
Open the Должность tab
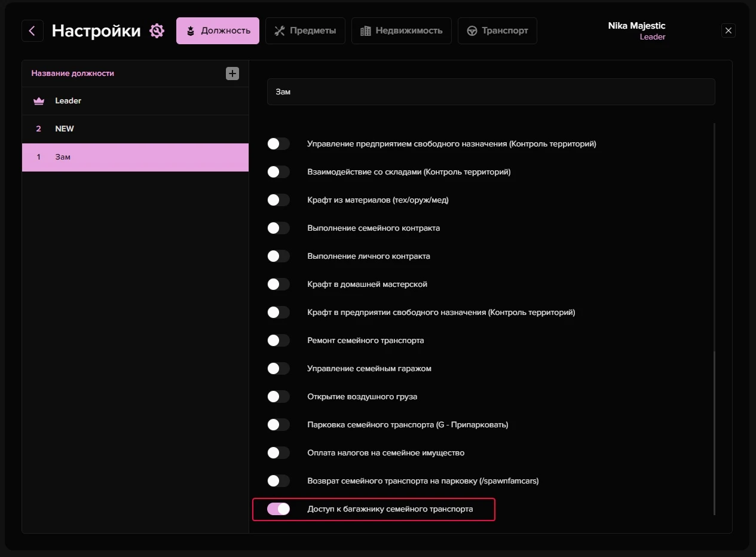(x=218, y=31)
